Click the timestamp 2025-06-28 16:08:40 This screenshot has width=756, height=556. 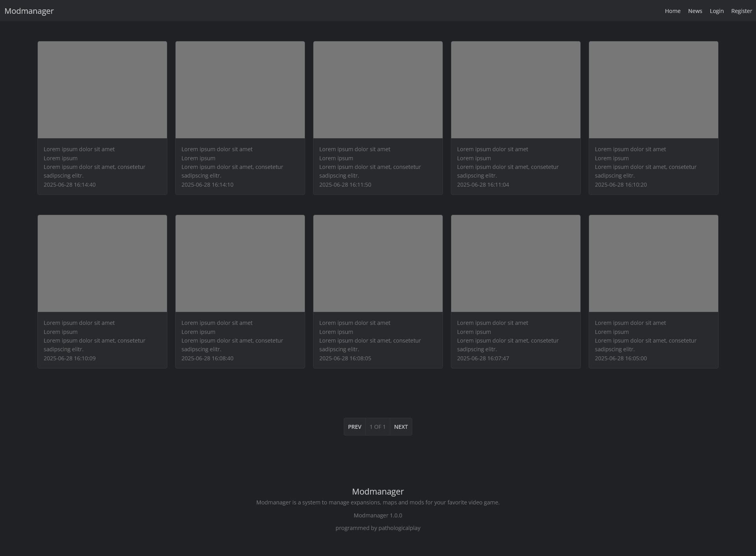tap(208, 358)
